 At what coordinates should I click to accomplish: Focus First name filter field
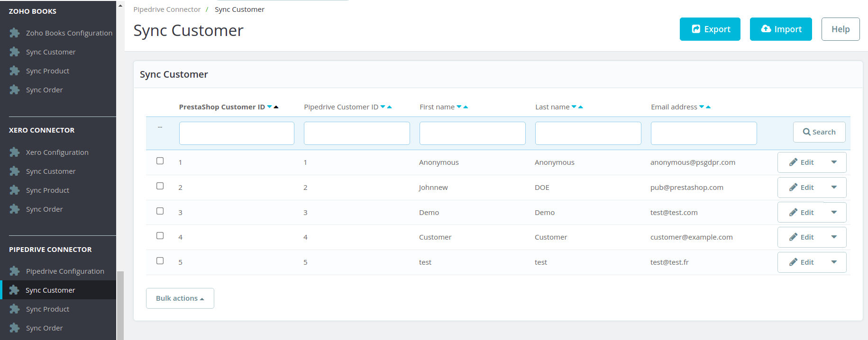pyautogui.click(x=473, y=133)
